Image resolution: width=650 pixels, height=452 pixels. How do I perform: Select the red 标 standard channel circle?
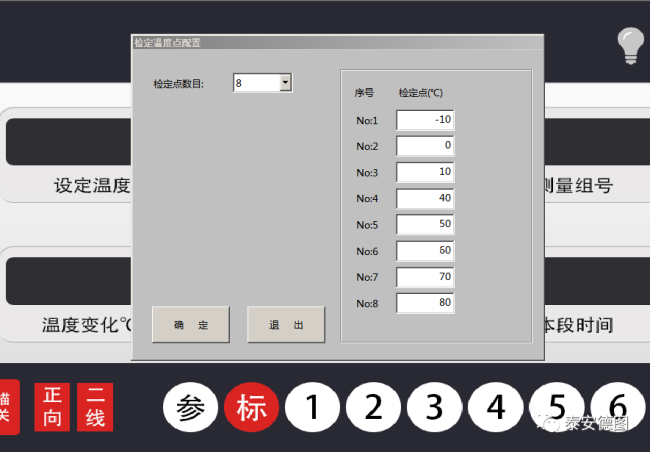(251, 407)
